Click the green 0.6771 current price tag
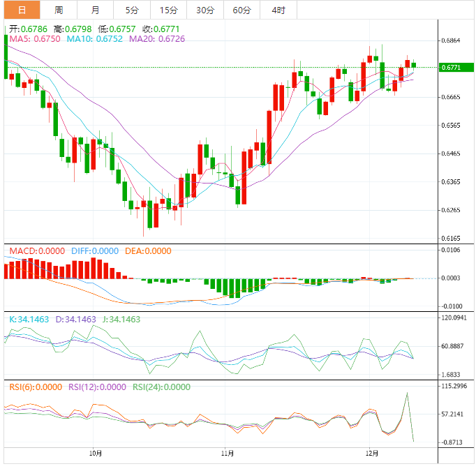The height and width of the screenshot is (471, 476). point(456,68)
